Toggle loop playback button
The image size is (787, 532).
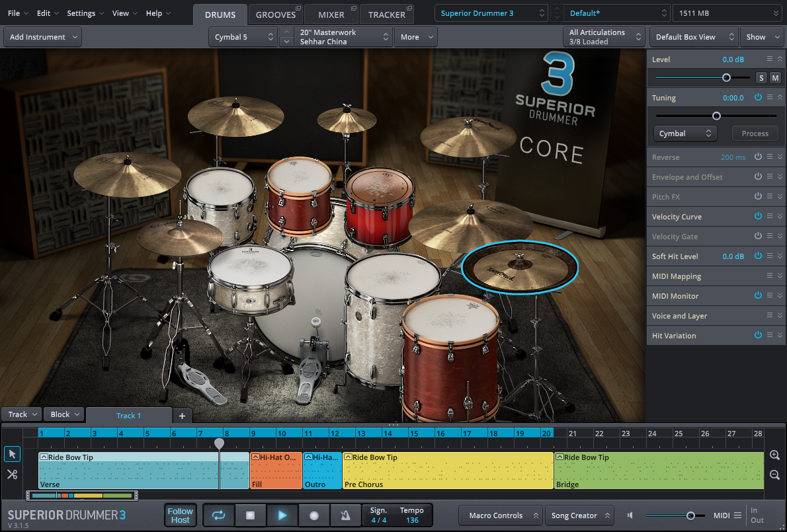[x=218, y=515]
